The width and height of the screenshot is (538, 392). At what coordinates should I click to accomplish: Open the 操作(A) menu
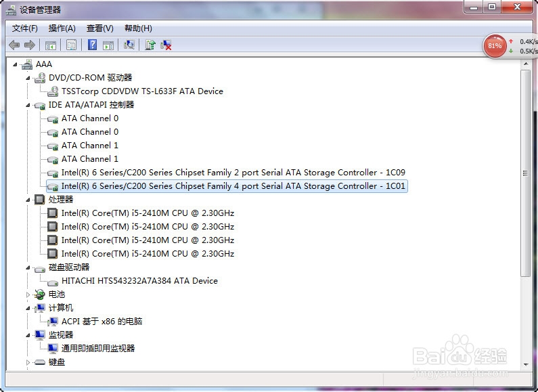tap(62, 28)
